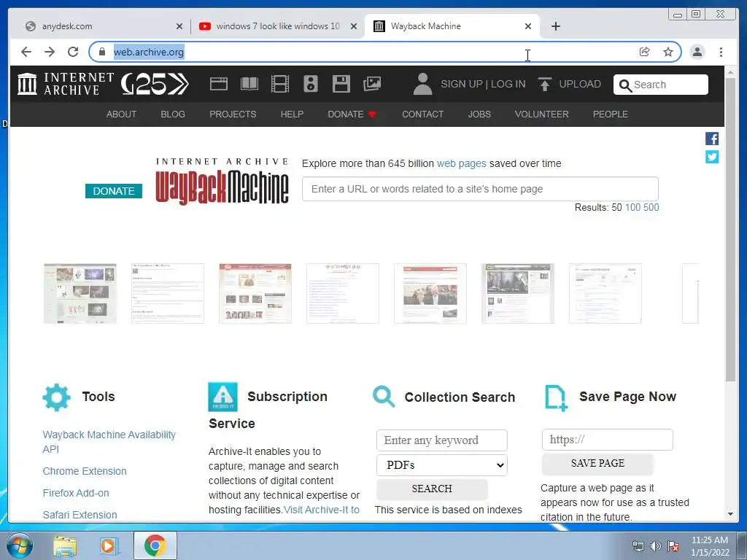Launch Windows Media Player from taskbar
747x560 pixels.
[x=109, y=546]
